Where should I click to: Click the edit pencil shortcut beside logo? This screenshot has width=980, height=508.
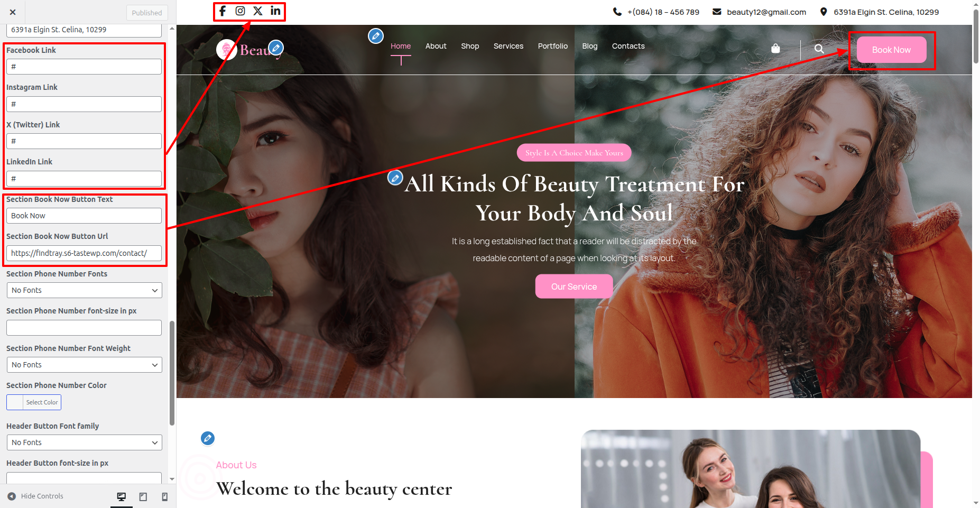point(276,48)
